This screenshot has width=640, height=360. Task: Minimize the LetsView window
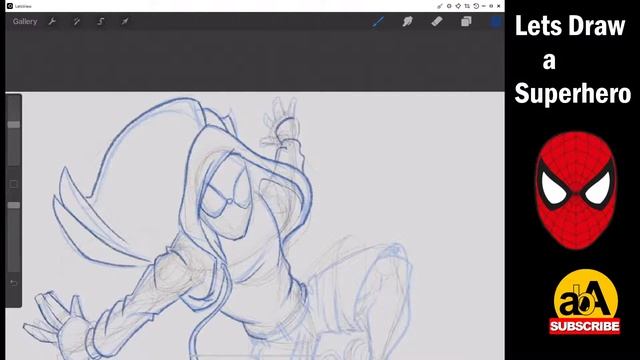coord(484,6)
